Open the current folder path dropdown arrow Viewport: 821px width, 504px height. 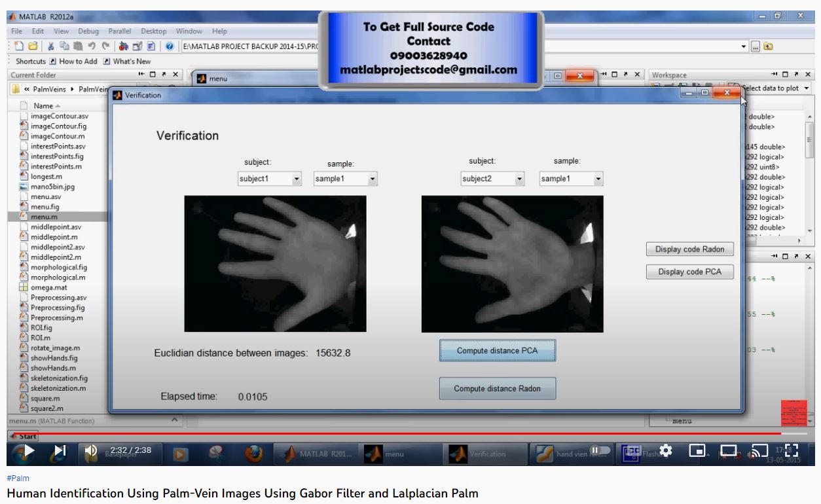tap(744, 46)
